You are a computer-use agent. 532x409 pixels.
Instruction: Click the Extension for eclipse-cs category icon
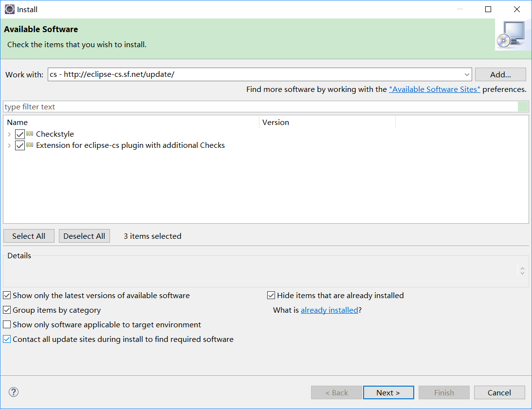[30, 145]
